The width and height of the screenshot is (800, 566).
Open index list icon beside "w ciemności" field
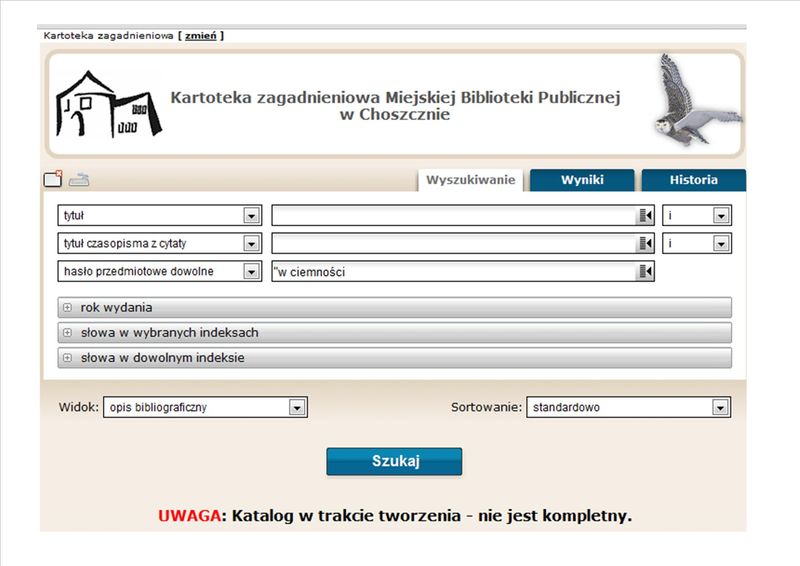coord(645,272)
